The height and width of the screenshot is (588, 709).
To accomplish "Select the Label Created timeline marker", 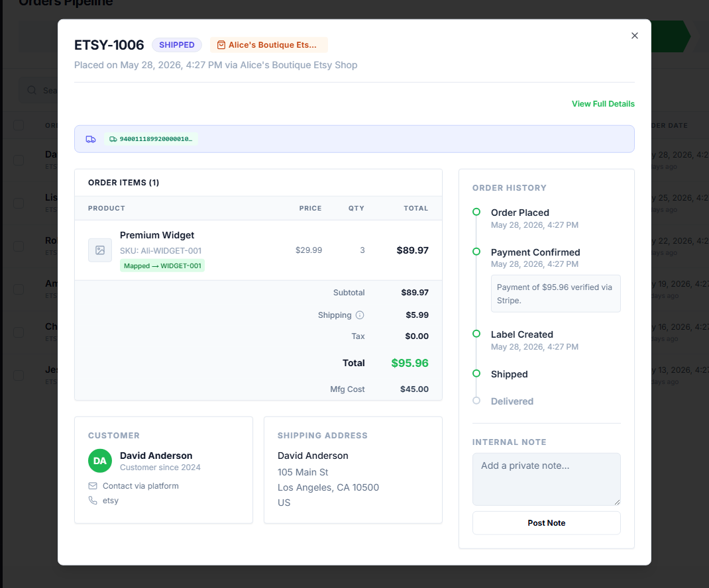I will pos(476,334).
